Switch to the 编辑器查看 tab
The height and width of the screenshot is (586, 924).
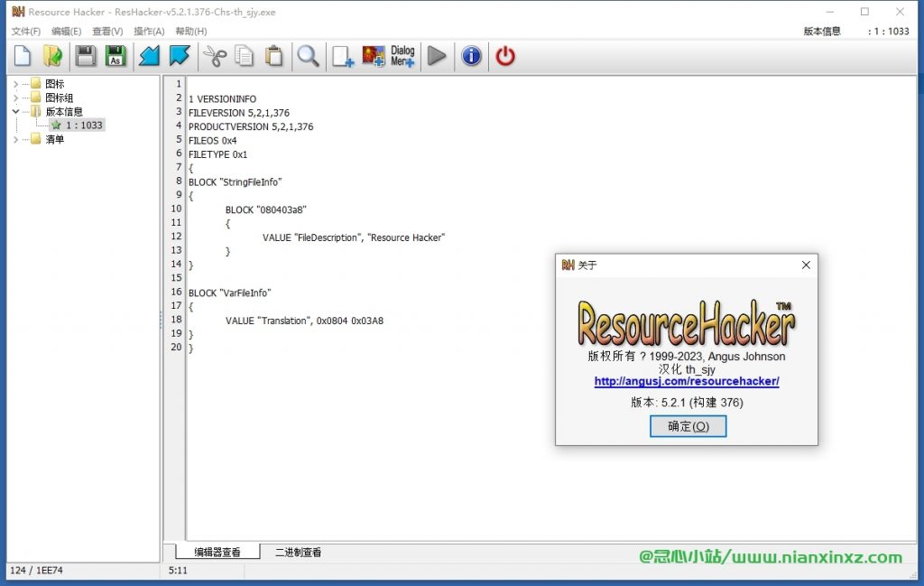217,552
